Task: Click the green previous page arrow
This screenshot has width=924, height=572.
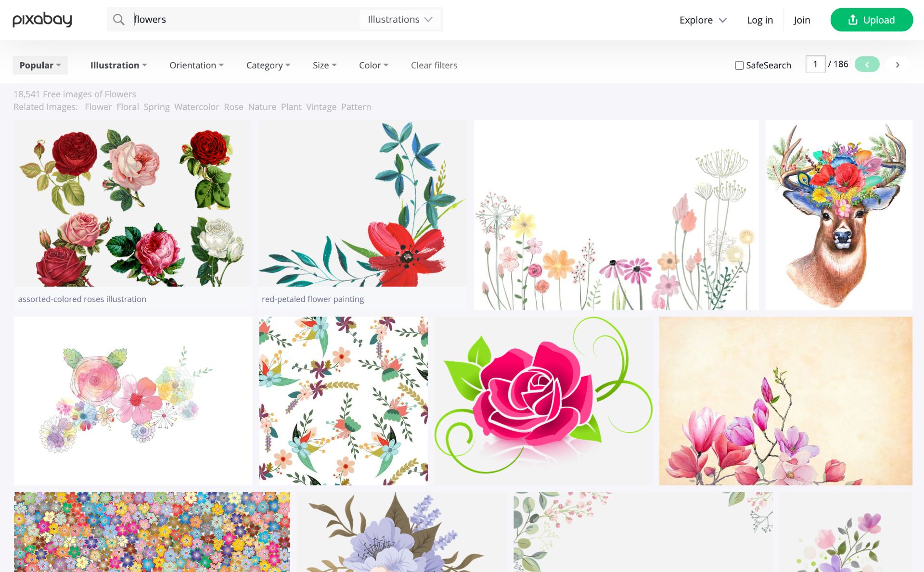Action: (x=867, y=64)
